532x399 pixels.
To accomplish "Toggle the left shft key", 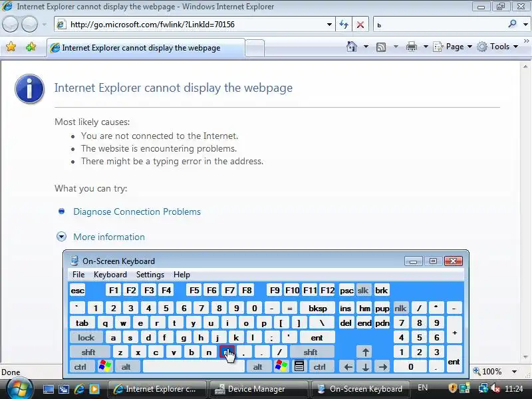I will [x=88, y=352].
